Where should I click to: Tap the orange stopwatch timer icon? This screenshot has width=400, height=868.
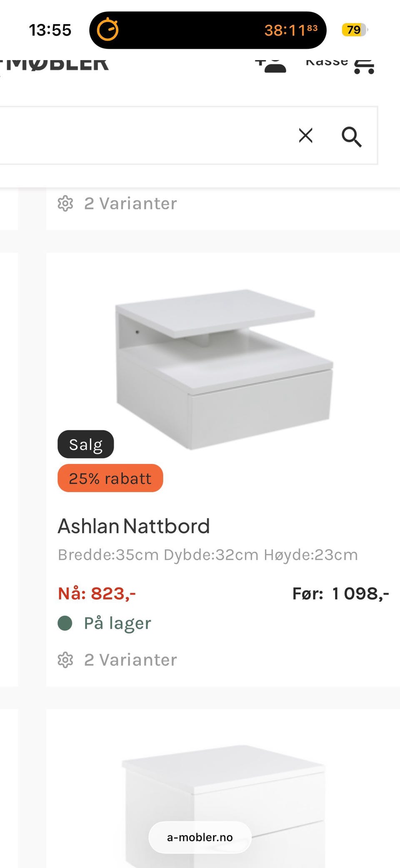107,30
